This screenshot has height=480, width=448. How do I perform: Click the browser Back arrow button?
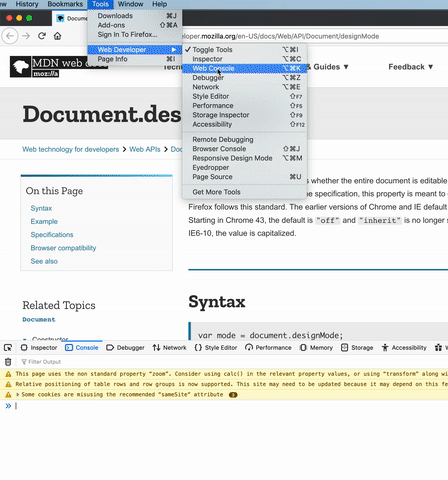coord(10,36)
